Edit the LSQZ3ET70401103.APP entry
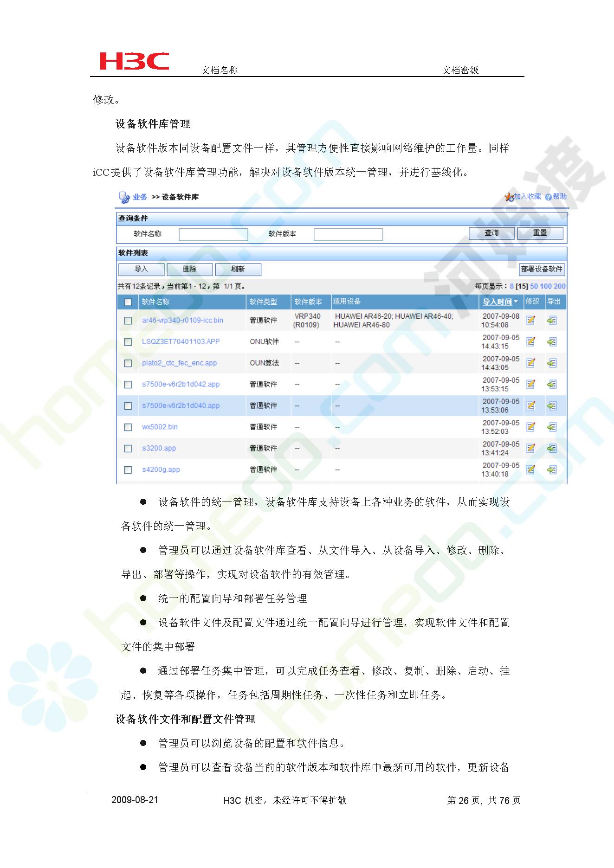The width and height of the screenshot is (614, 868). (531, 341)
